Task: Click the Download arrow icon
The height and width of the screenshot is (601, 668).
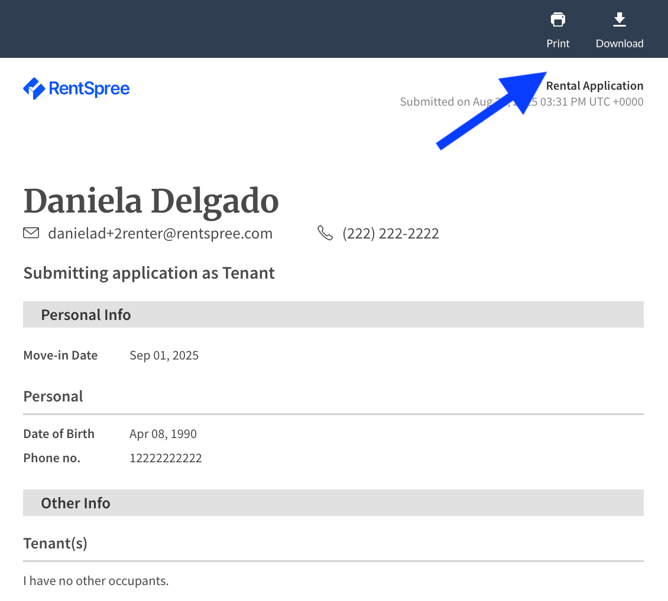Action: click(x=619, y=20)
